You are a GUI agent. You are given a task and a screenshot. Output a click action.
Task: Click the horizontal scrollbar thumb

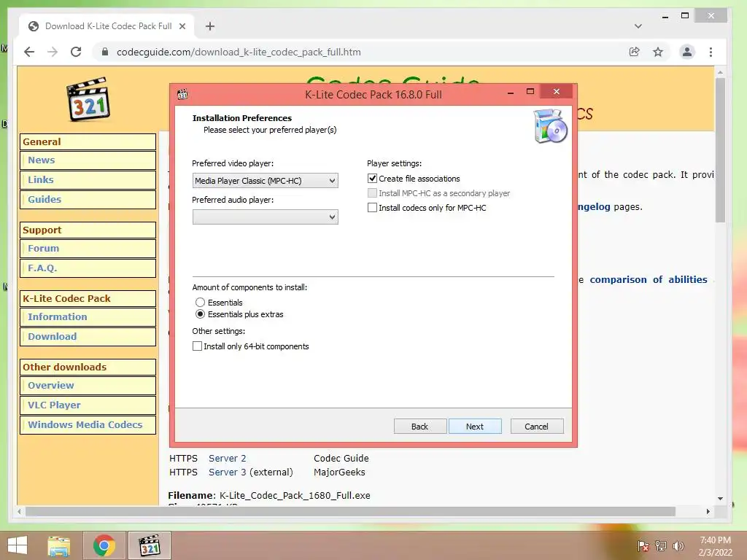click(x=350, y=511)
